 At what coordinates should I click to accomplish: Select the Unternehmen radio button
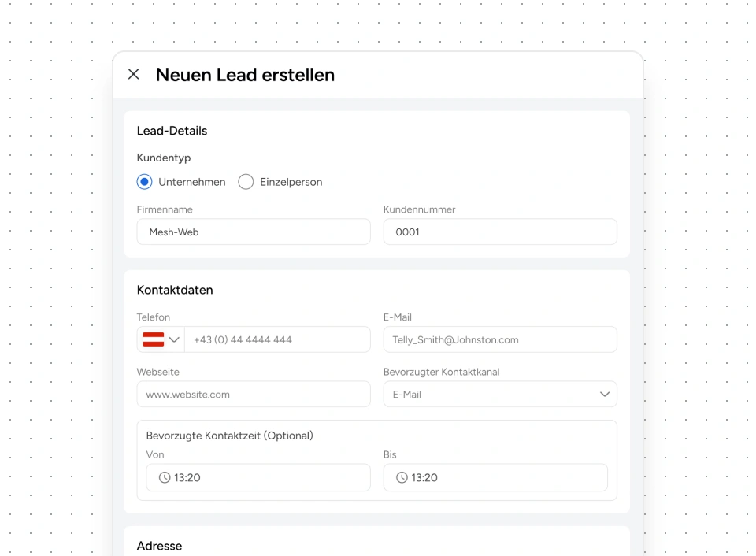(144, 182)
